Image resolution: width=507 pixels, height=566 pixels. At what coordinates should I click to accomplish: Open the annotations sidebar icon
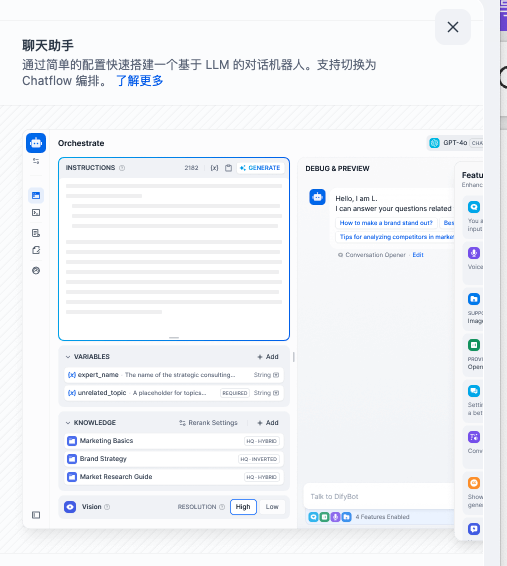pyautogui.click(x=36, y=250)
